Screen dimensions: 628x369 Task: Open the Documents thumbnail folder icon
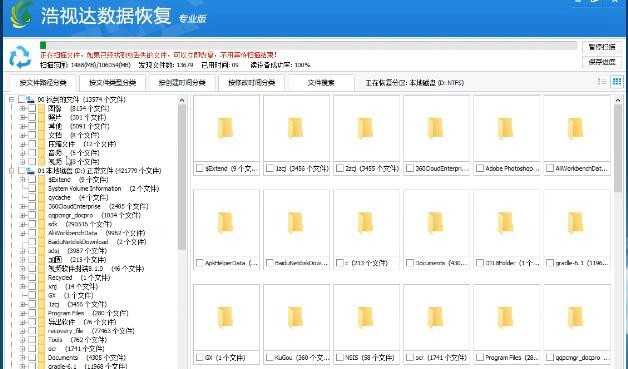click(436, 223)
